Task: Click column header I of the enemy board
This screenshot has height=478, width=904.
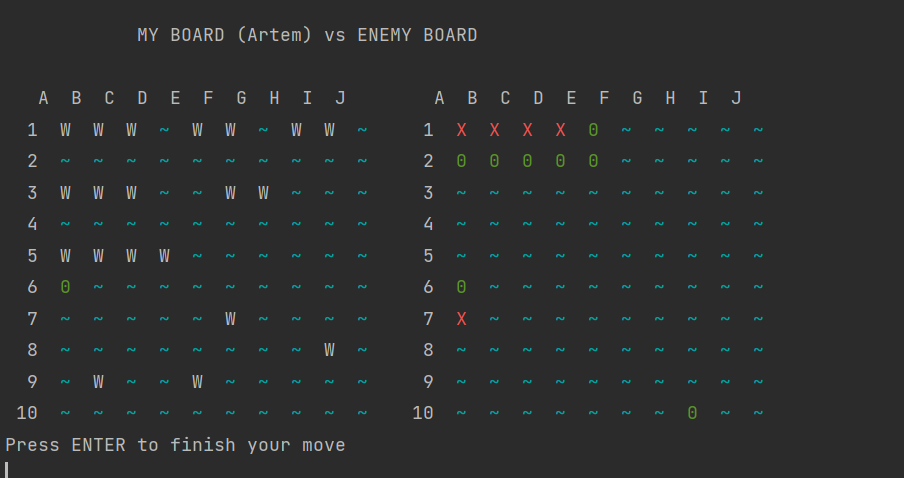Action: 703,98
